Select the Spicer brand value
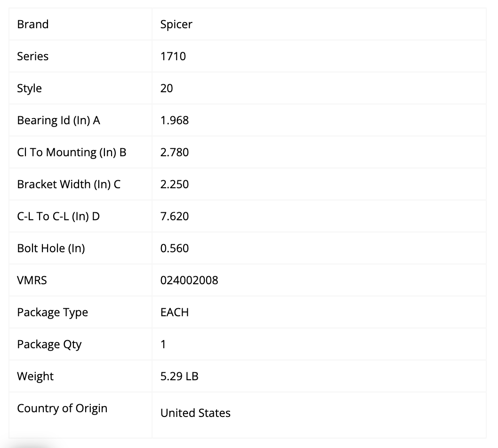This screenshot has height=448, width=498. click(176, 24)
